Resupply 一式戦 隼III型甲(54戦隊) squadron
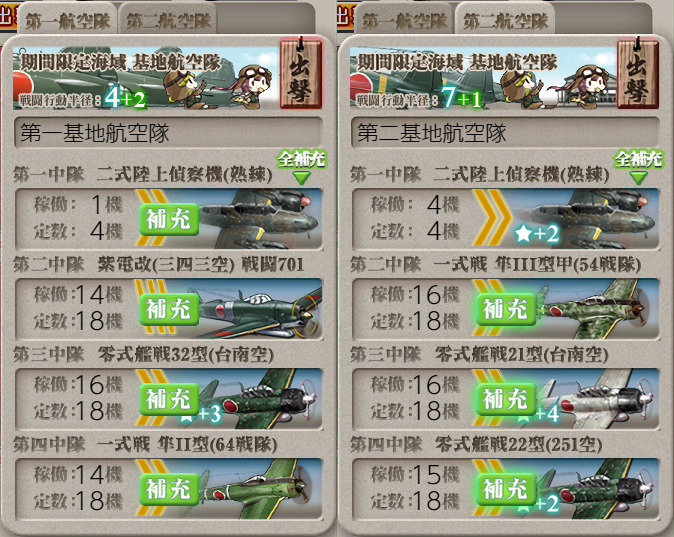This screenshot has width=674, height=537. point(506,309)
